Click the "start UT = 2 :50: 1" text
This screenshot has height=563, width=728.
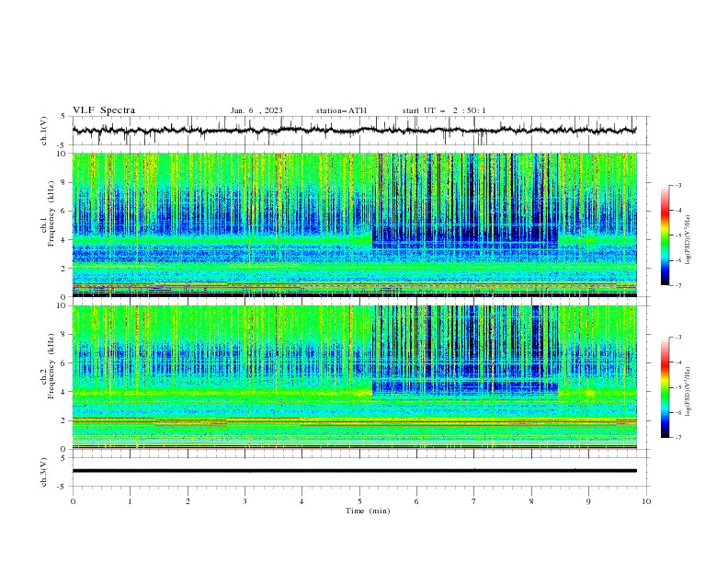click(x=444, y=110)
